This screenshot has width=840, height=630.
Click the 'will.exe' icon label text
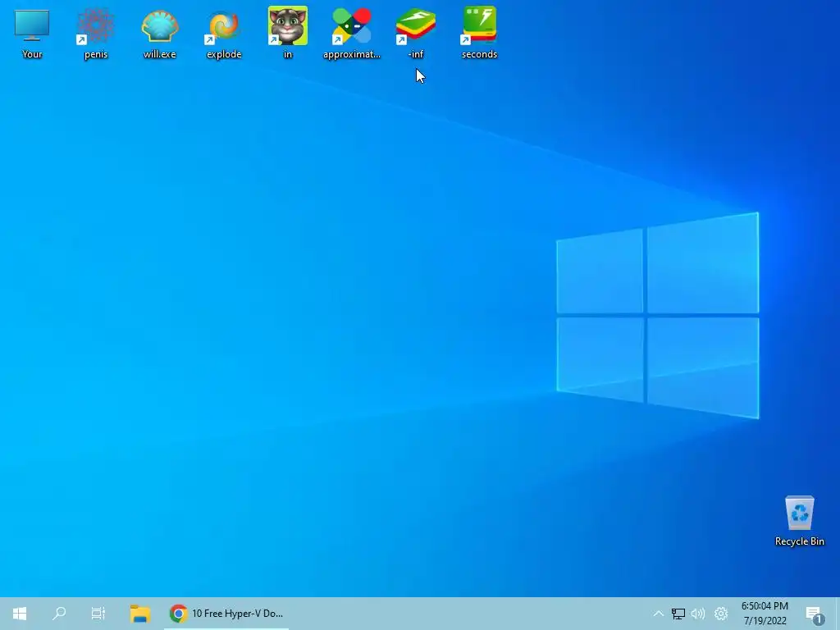[x=160, y=54]
